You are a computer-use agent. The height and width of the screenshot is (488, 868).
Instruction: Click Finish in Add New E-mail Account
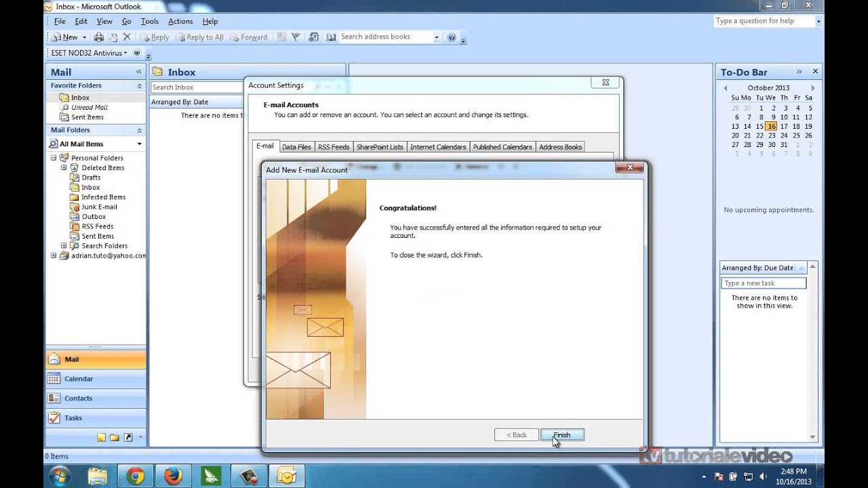click(562, 435)
